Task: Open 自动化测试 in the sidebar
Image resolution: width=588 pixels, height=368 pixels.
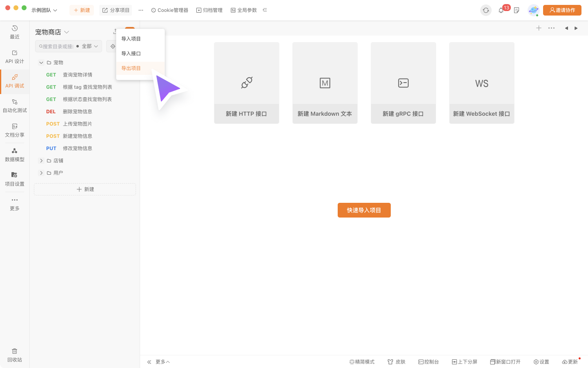Action: (15, 105)
